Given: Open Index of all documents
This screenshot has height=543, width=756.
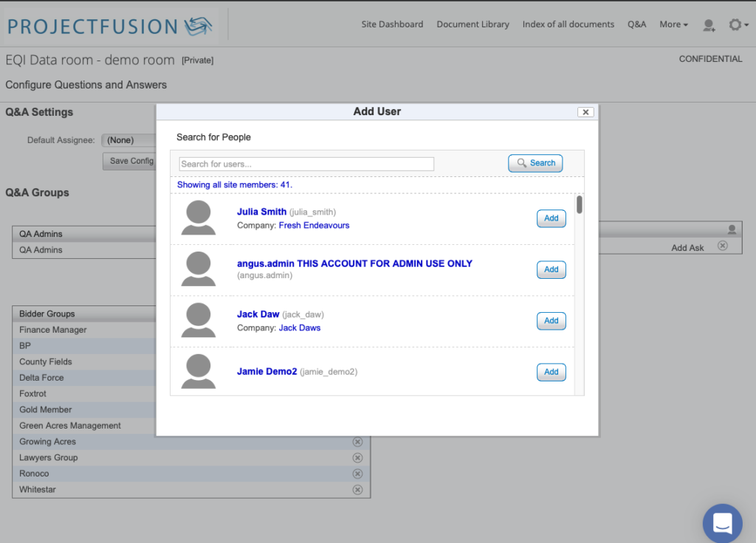Looking at the screenshot, I should pos(568,24).
